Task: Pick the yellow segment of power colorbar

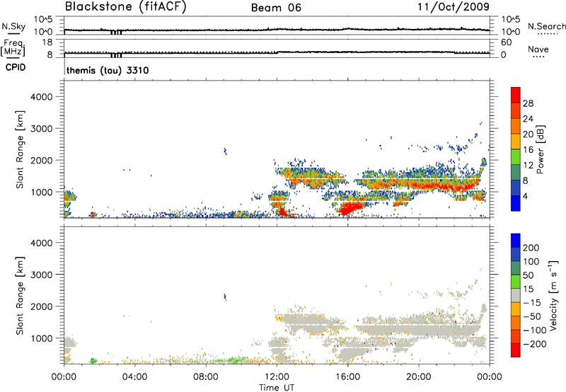Action: pyautogui.click(x=516, y=142)
